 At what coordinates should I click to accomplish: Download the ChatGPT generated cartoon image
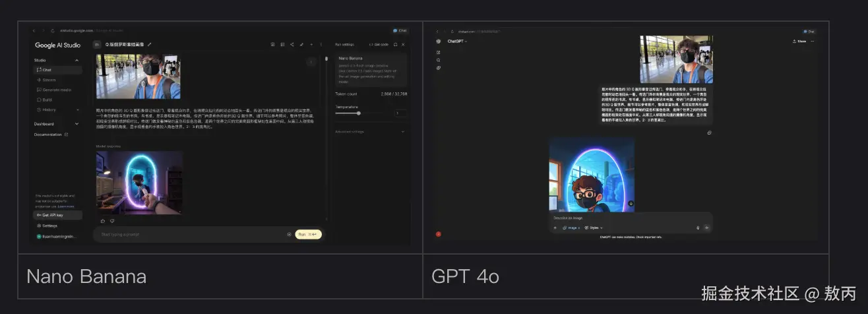pyautogui.click(x=631, y=203)
